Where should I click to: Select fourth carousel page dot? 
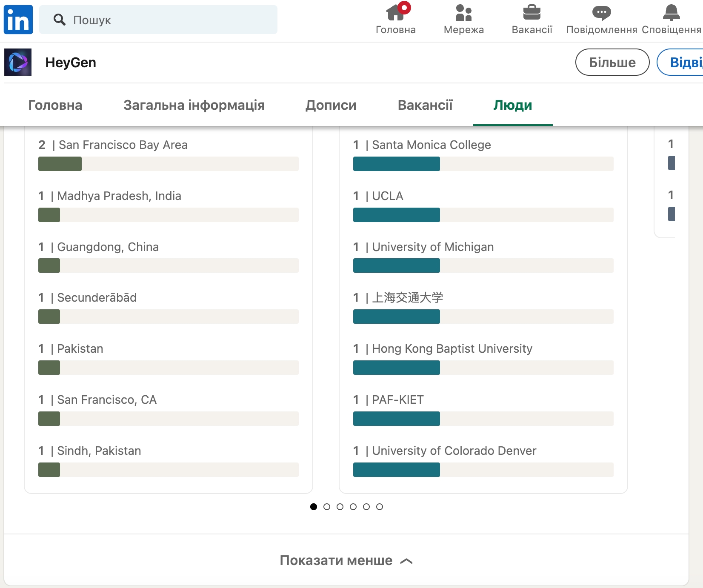353,507
